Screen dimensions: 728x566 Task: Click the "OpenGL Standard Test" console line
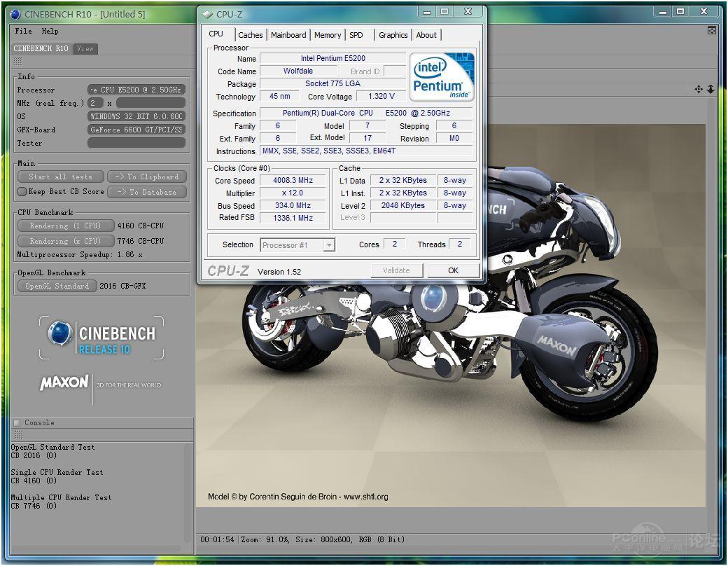click(52, 447)
